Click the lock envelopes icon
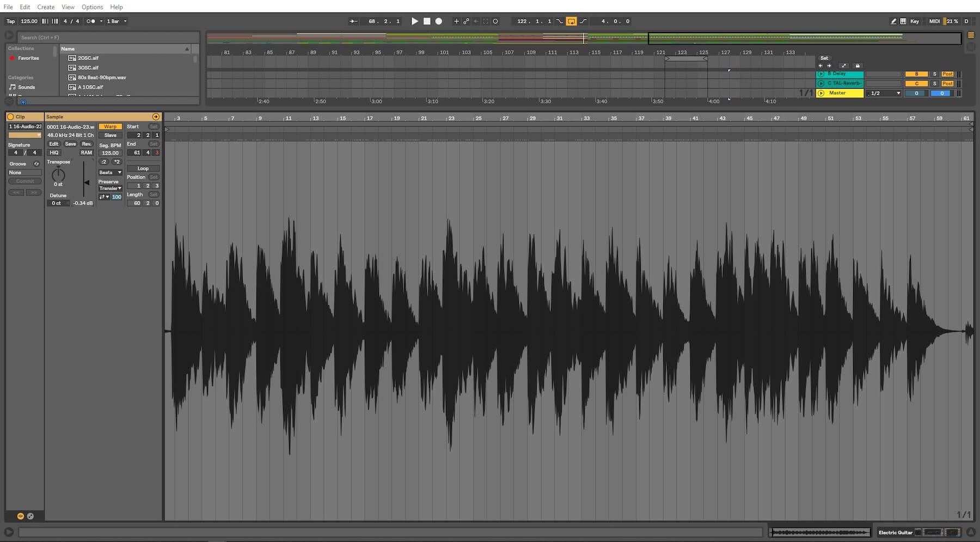 (x=857, y=66)
